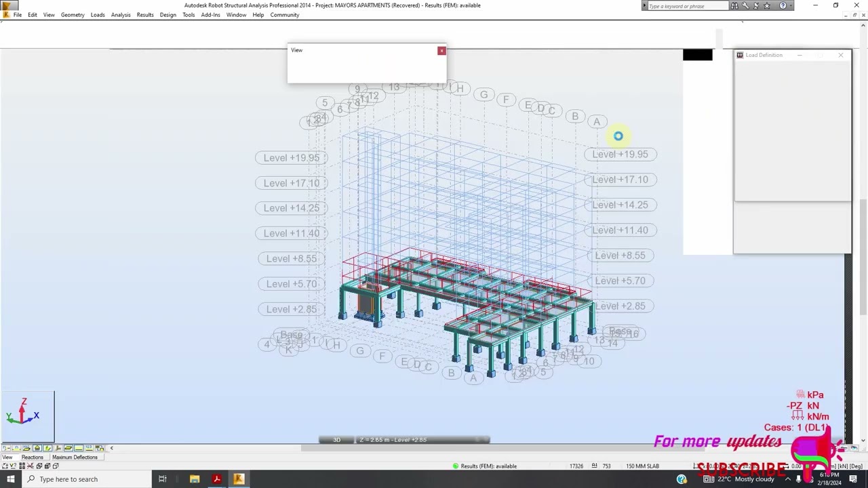Click the satellite communication center icon

756,6
